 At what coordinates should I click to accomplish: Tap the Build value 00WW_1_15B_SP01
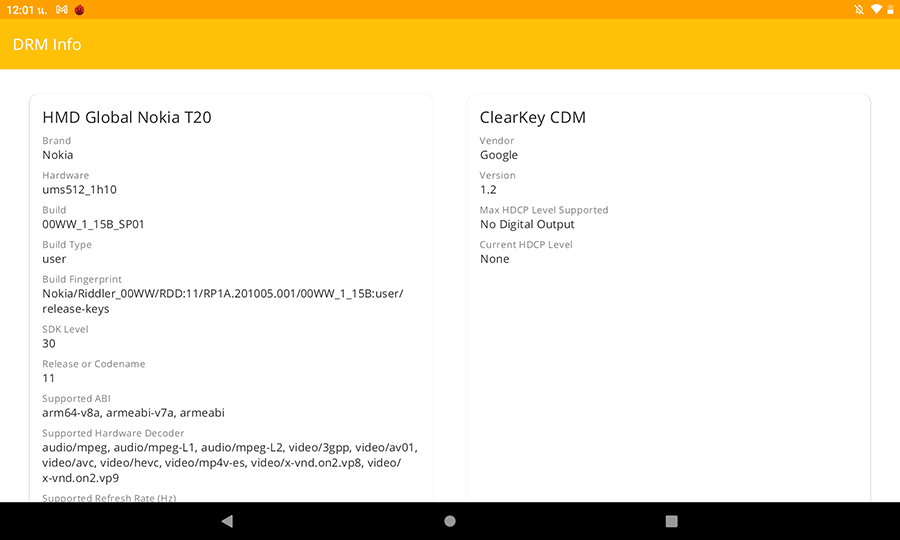click(x=93, y=224)
